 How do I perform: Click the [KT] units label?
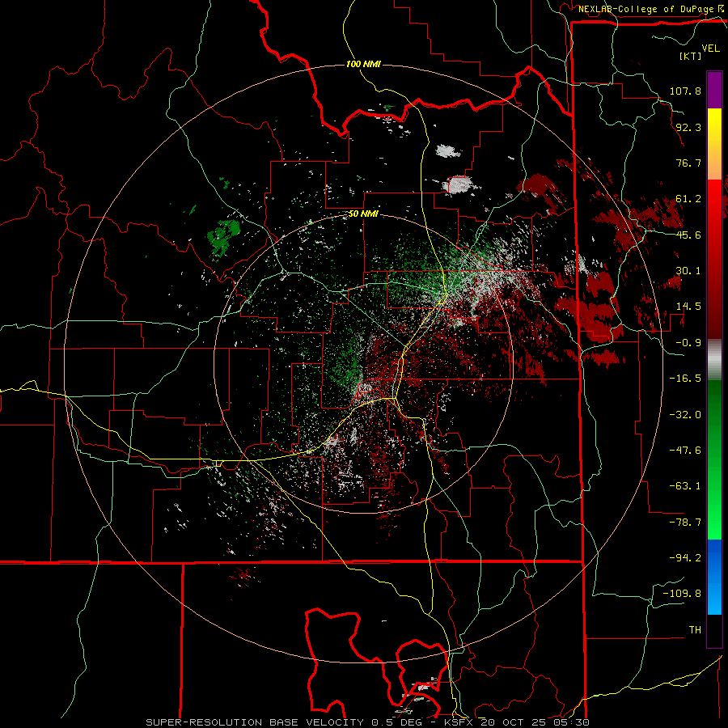(690, 56)
